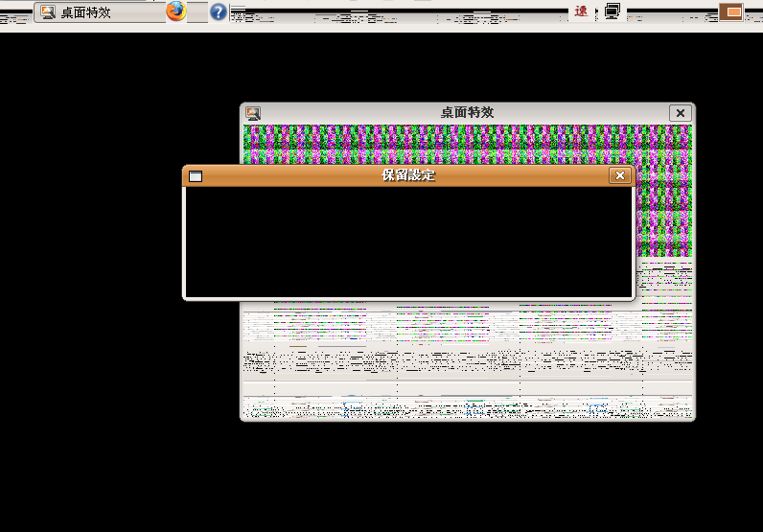Viewport: 763px width, 532px height.
Task: Click the black desktop background left of windows
Action: point(96,288)
